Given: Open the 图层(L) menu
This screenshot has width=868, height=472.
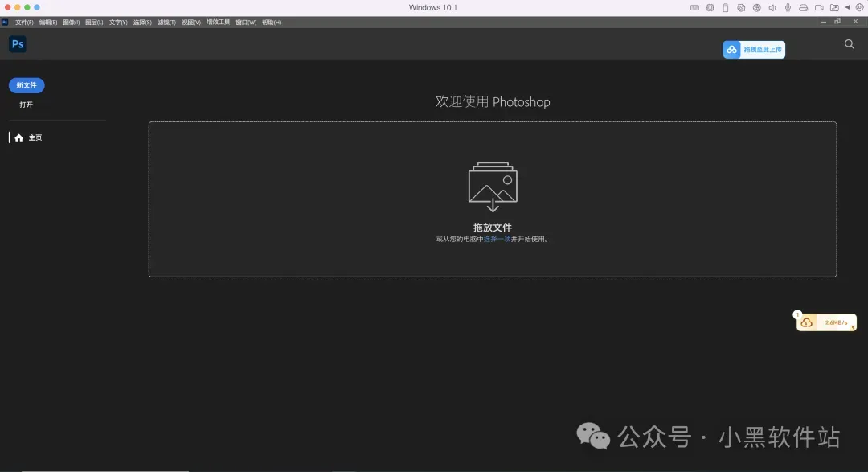Looking at the screenshot, I should 94,23.
